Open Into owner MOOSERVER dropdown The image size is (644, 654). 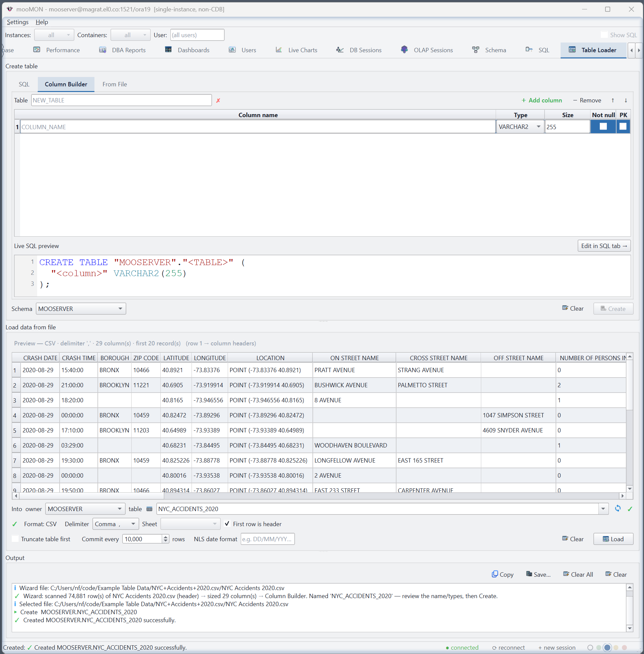(85, 509)
